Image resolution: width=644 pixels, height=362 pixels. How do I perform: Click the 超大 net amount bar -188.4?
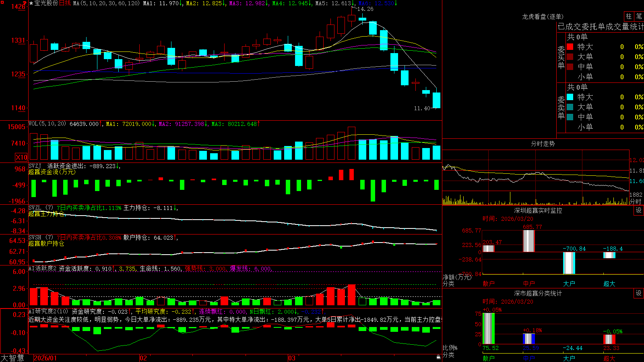pyautogui.click(x=609, y=255)
